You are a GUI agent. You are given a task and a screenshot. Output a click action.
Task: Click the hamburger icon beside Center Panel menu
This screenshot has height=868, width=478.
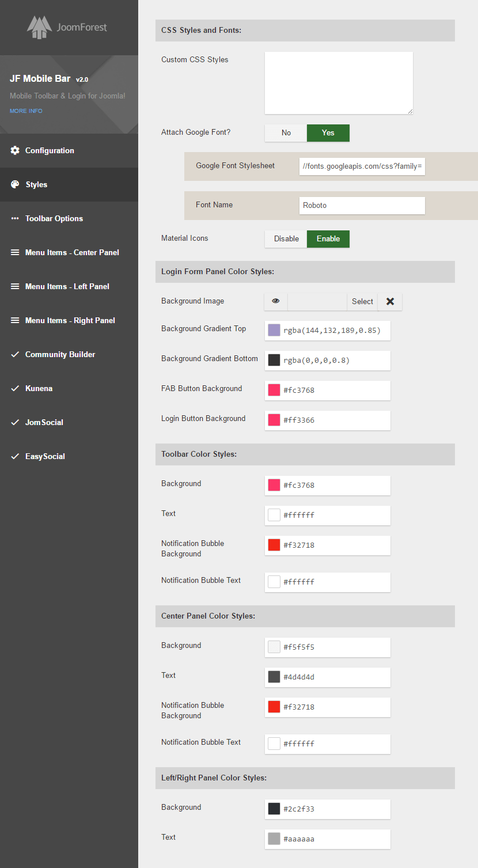[x=15, y=252]
